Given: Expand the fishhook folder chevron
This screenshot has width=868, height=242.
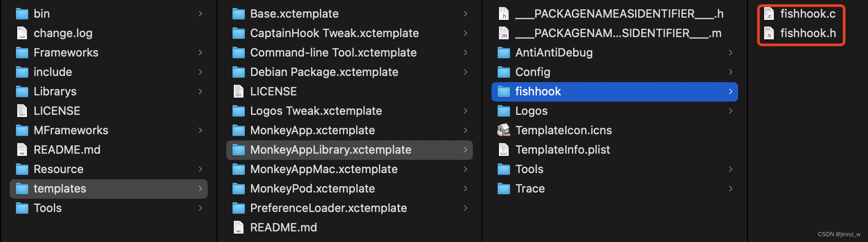Looking at the screenshot, I should tap(731, 91).
